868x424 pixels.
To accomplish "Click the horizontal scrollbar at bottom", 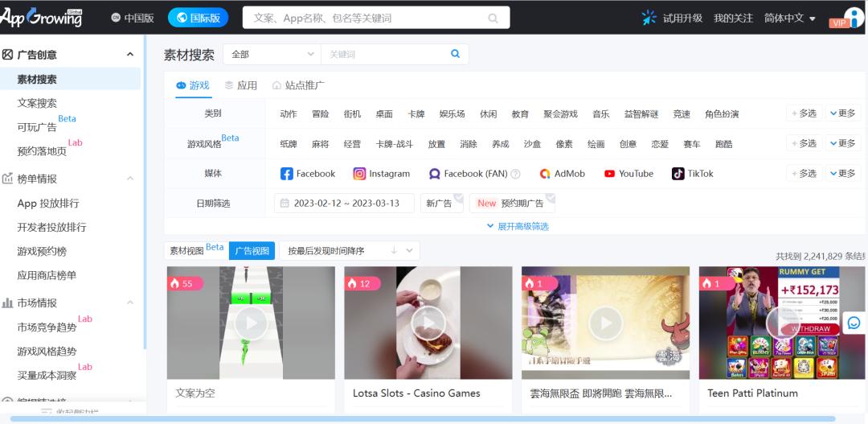I will pyautogui.click(x=423, y=419).
